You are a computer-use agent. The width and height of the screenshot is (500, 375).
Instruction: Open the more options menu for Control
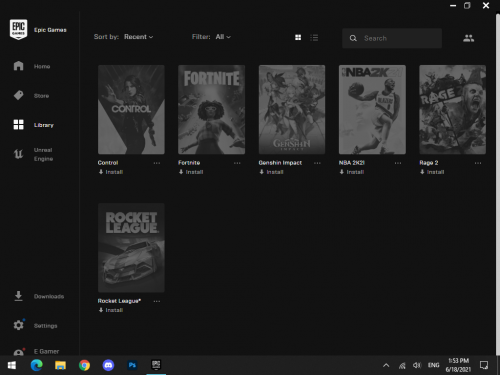click(157, 163)
